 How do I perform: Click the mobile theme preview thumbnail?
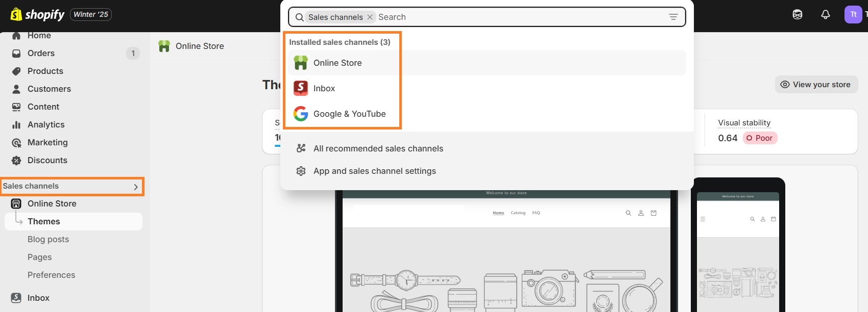pos(738,245)
